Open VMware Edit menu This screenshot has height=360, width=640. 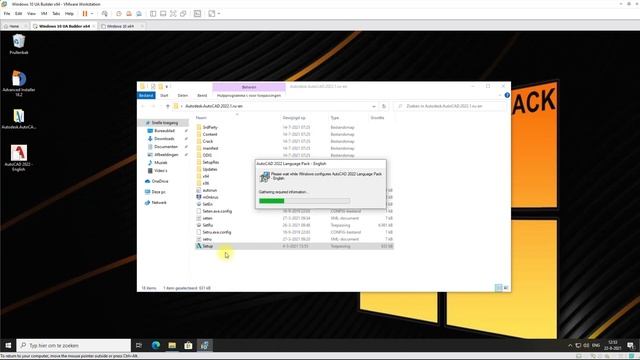19,13
